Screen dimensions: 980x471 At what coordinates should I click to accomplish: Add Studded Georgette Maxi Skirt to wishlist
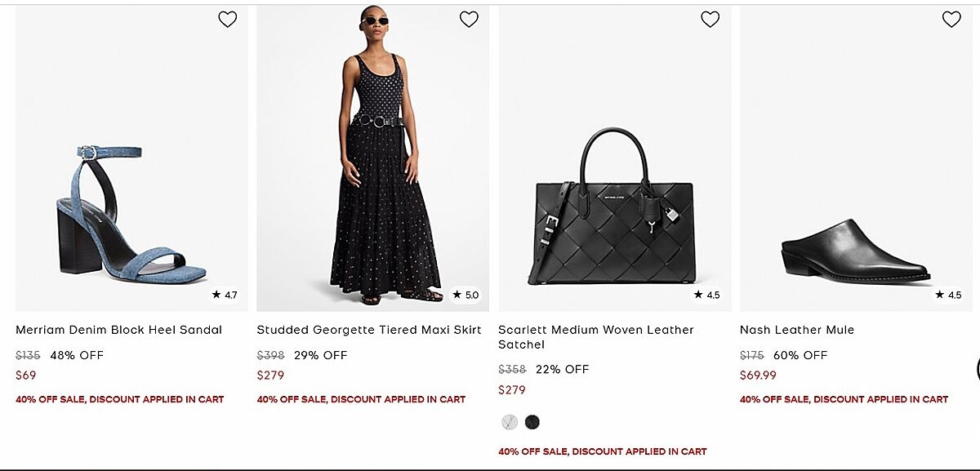pos(469,20)
